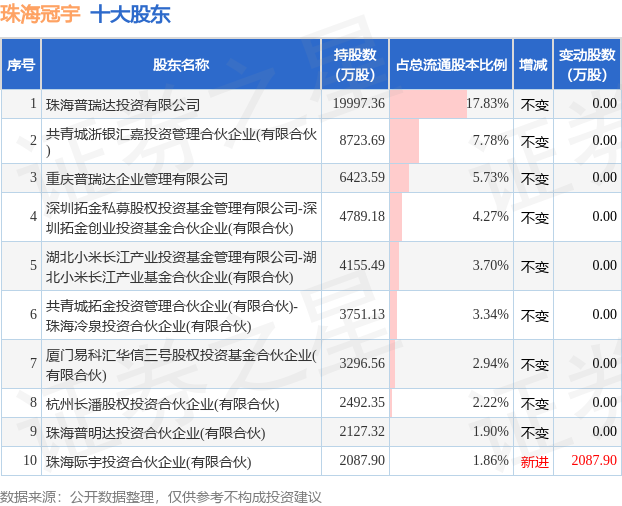The height and width of the screenshot is (506, 622).
Task: Click shareholder 湖北小米长江产业投资基金 row name
Action: (181, 267)
